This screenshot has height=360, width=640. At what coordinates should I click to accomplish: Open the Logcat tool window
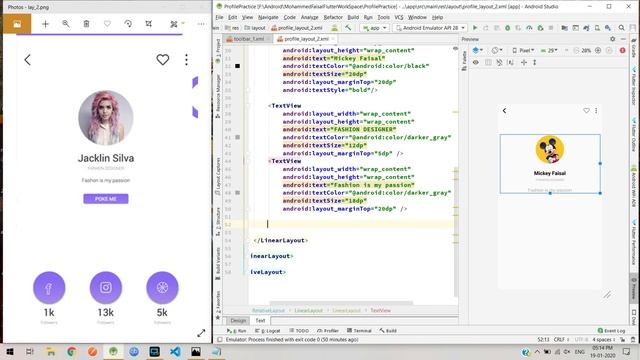point(268,331)
